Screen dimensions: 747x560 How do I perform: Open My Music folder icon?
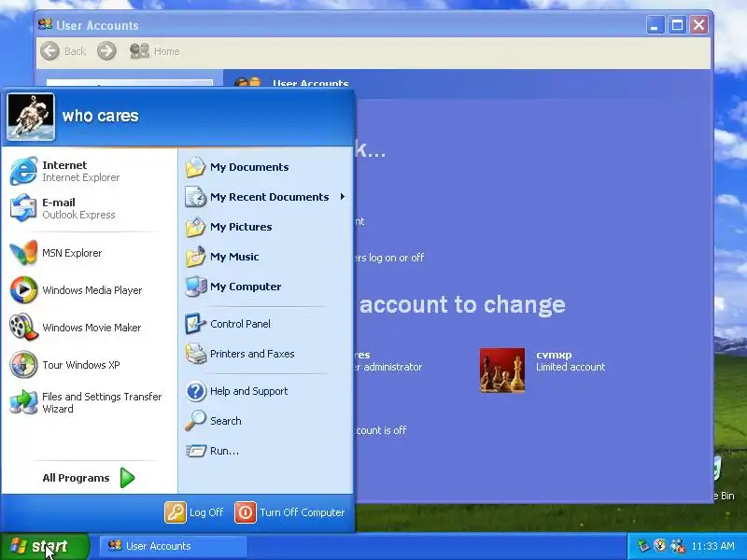click(x=195, y=257)
